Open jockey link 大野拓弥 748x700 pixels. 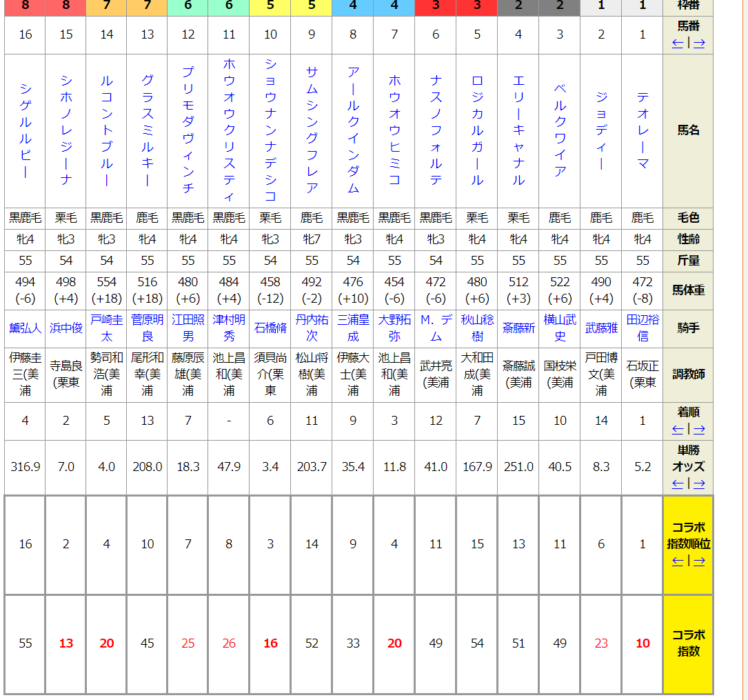(x=394, y=328)
